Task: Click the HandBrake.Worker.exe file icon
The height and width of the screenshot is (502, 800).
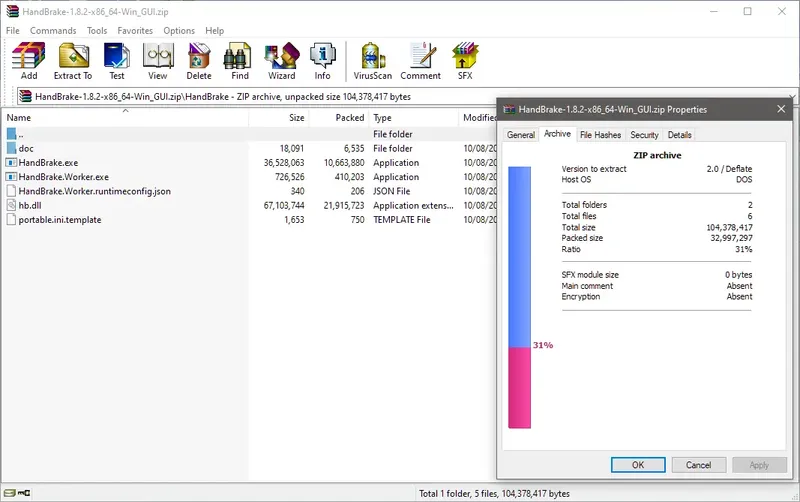Action: coord(11,177)
